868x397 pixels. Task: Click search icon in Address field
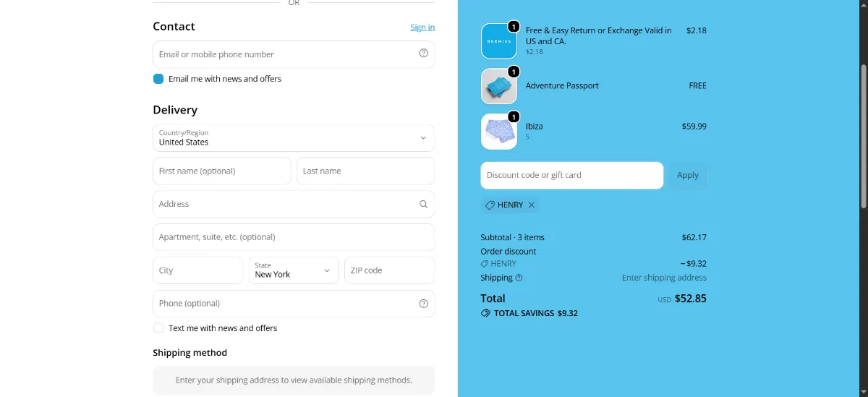[424, 204]
